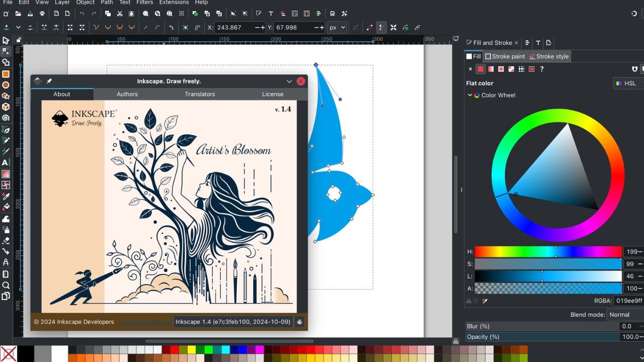Select Pattern paint mode
The height and width of the screenshot is (362, 644).
click(x=521, y=69)
